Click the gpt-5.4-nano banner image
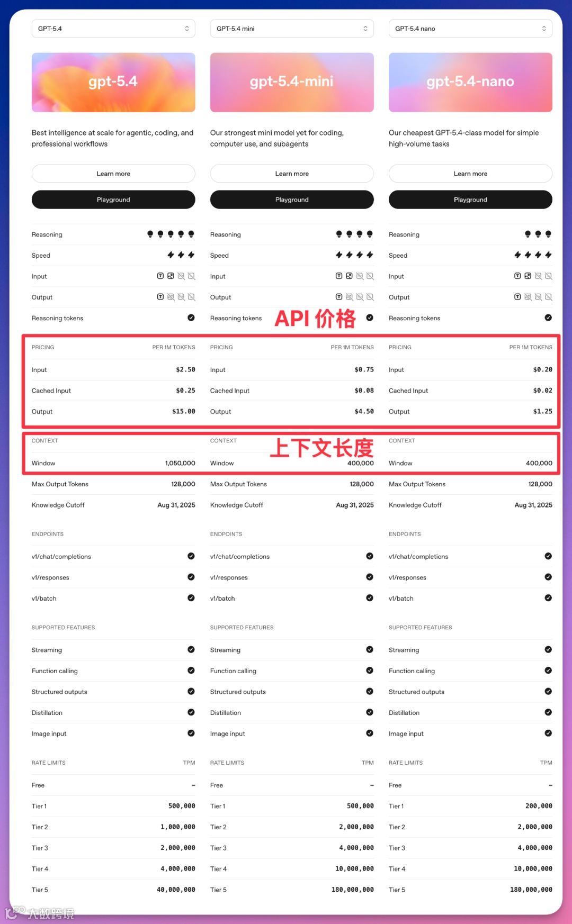This screenshot has width=572, height=924. coord(470,82)
